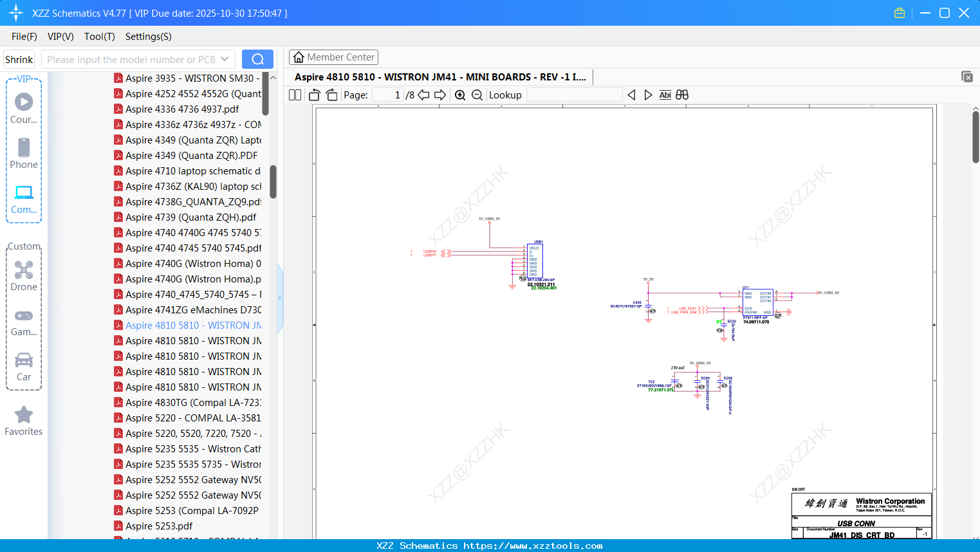This screenshot has height=552, width=980.
Task: Open the Member Center
Action: coord(333,57)
